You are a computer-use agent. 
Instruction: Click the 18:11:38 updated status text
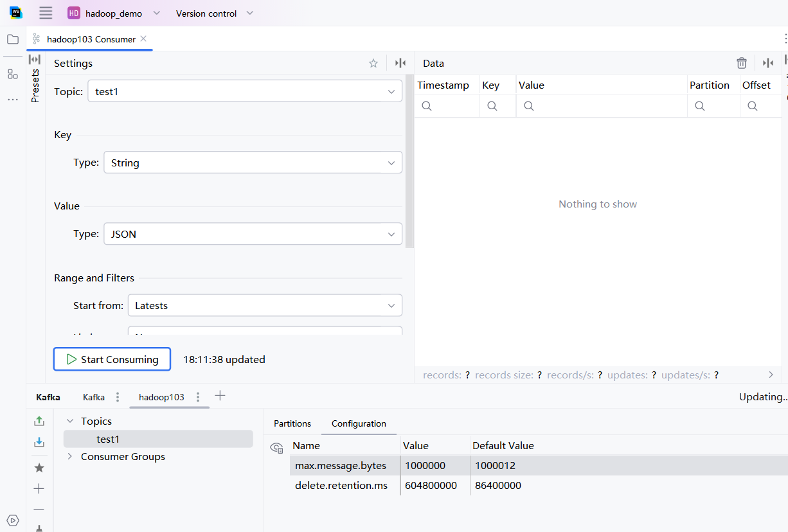coord(224,359)
